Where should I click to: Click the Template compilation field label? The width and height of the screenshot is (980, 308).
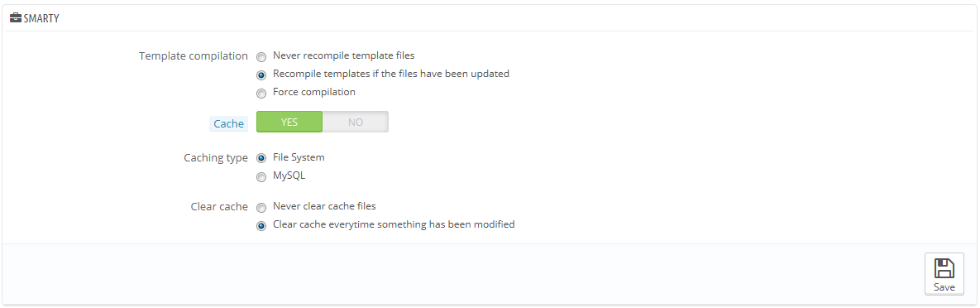click(x=194, y=55)
